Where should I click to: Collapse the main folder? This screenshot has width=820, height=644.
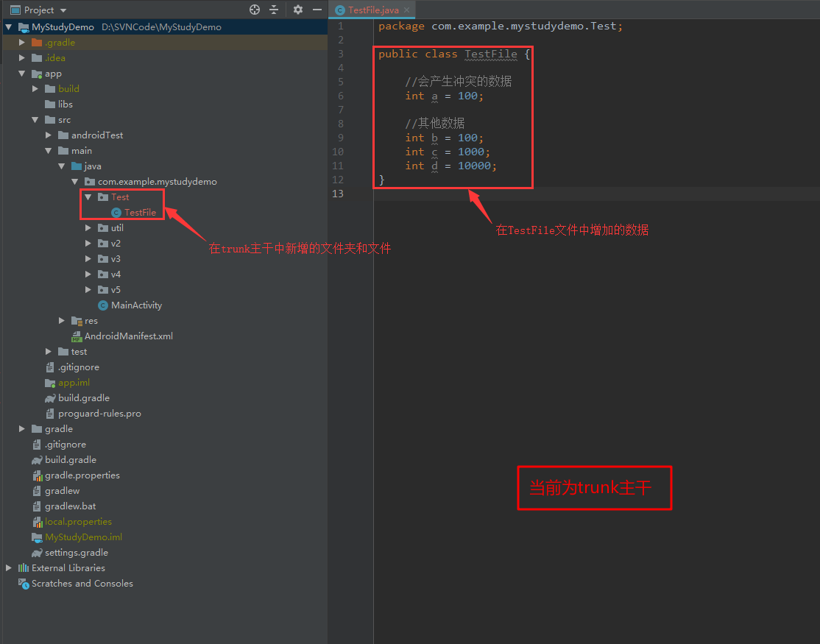[x=49, y=151]
